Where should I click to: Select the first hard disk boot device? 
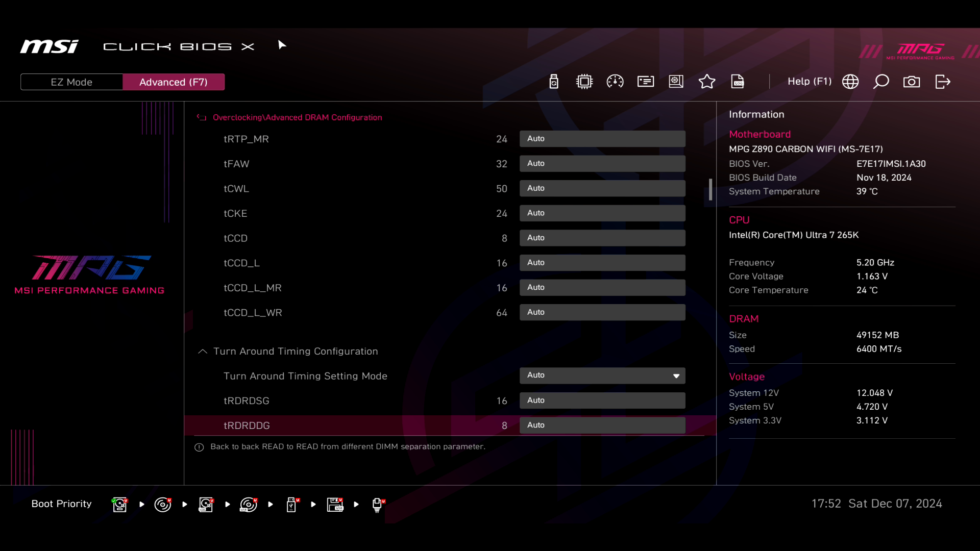(120, 505)
